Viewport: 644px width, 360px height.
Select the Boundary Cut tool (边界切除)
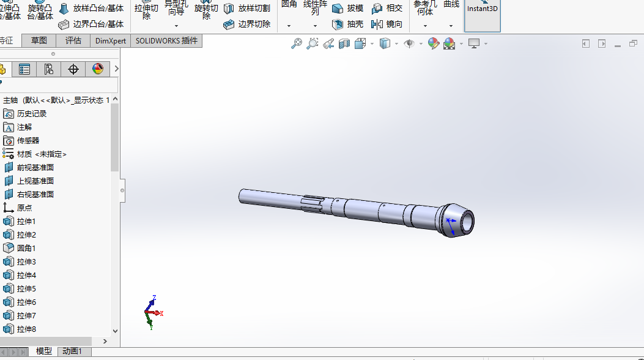[247, 24]
